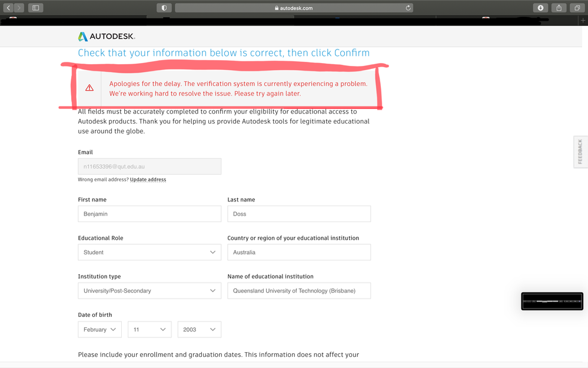Show tab overview icon
588x368 pixels.
(577, 8)
